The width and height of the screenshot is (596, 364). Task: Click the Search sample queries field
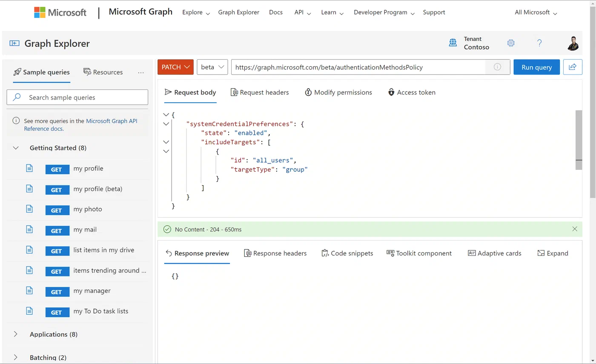tap(77, 97)
